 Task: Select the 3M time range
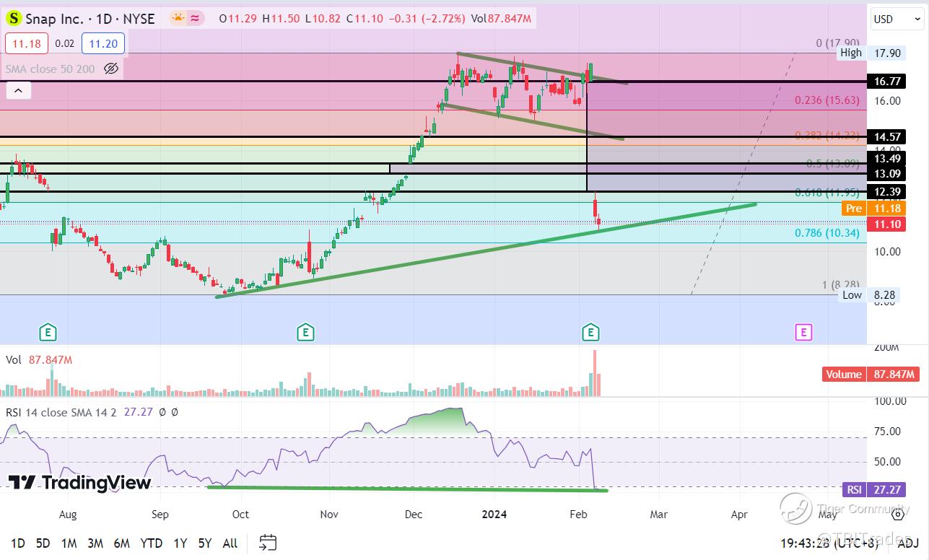point(95,543)
